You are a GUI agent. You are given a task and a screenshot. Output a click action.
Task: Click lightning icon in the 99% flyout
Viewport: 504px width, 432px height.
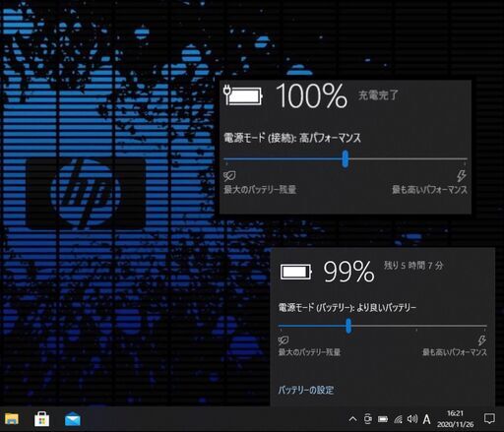[x=481, y=340]
